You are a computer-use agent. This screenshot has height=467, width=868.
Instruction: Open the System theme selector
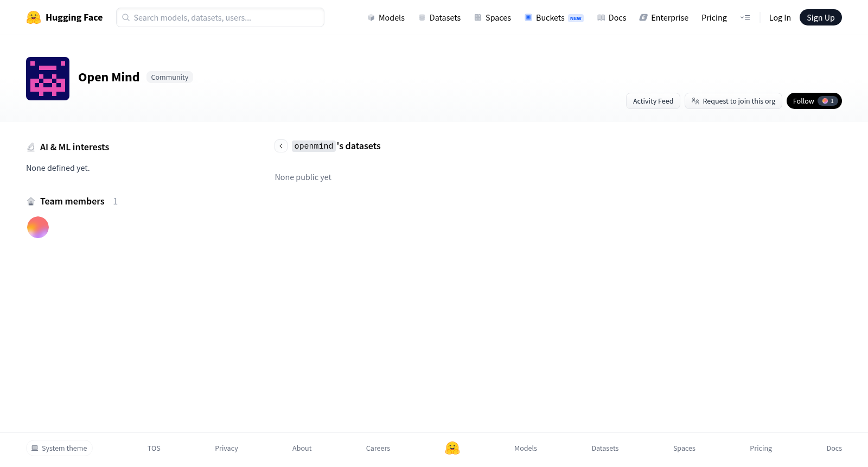[59, 448]
